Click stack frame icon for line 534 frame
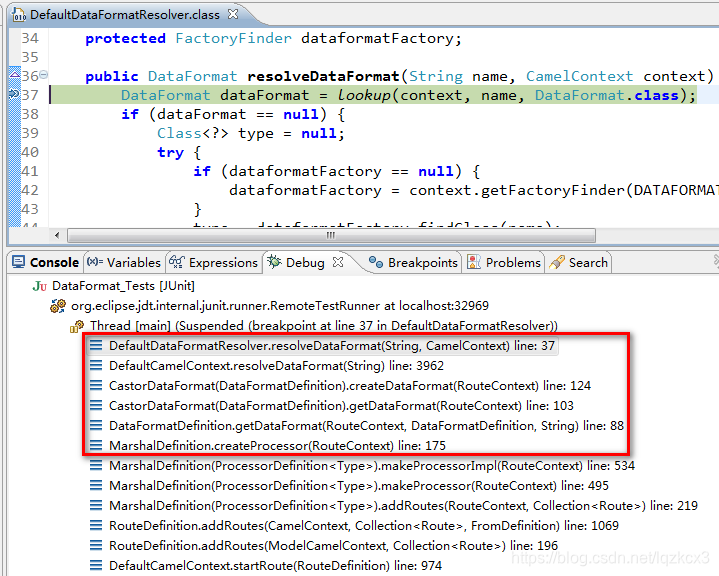 click(96, 465)
